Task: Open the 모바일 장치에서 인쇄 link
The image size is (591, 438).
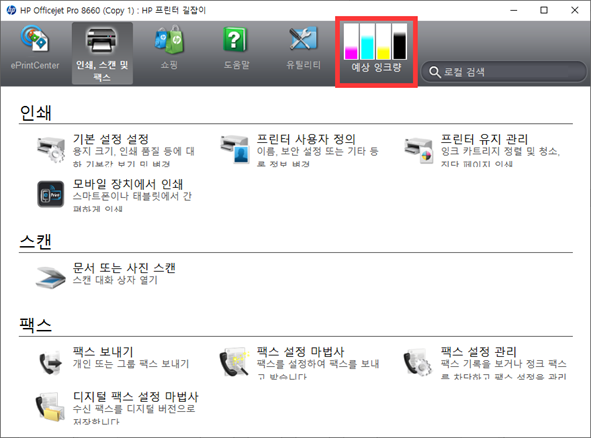Action: [x=128, y=184]
